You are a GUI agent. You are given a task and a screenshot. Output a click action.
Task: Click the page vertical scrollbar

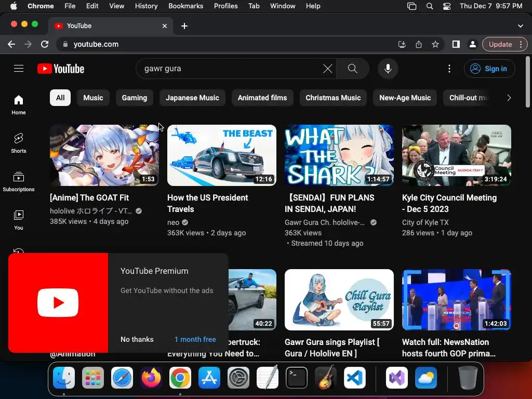pos(528,83)
